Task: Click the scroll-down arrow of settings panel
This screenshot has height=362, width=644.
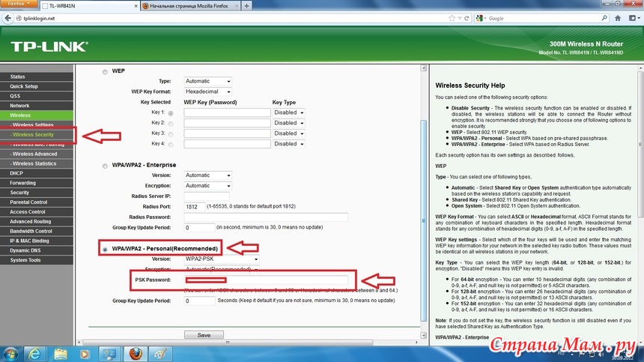Action: coord(423,335)
